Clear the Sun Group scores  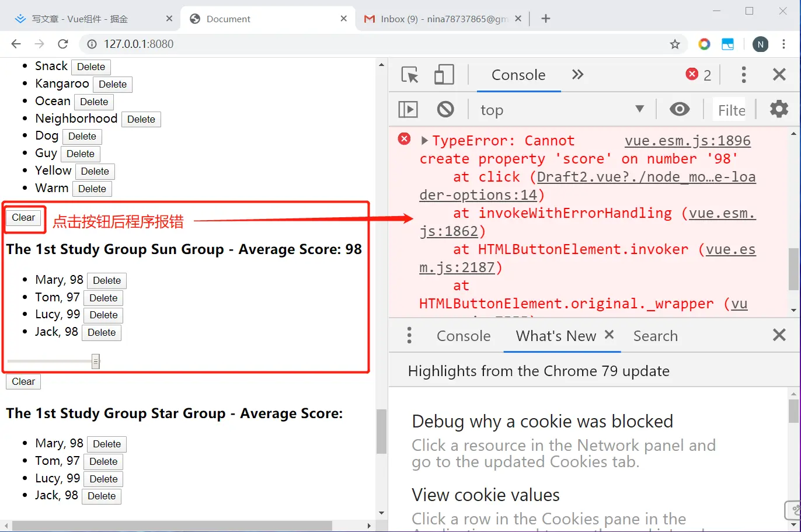tap(23, 217)
